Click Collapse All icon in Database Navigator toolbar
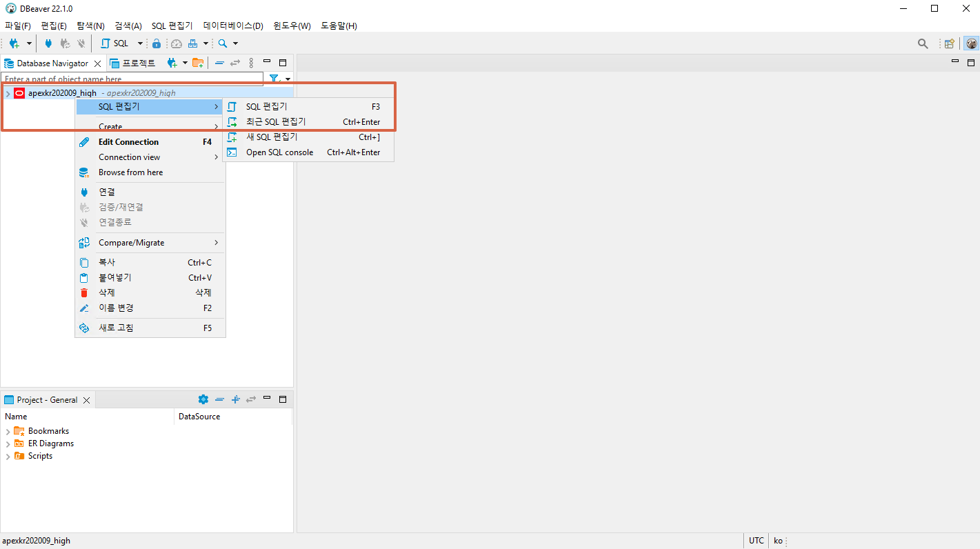980x549 pixels. point(219,63)
